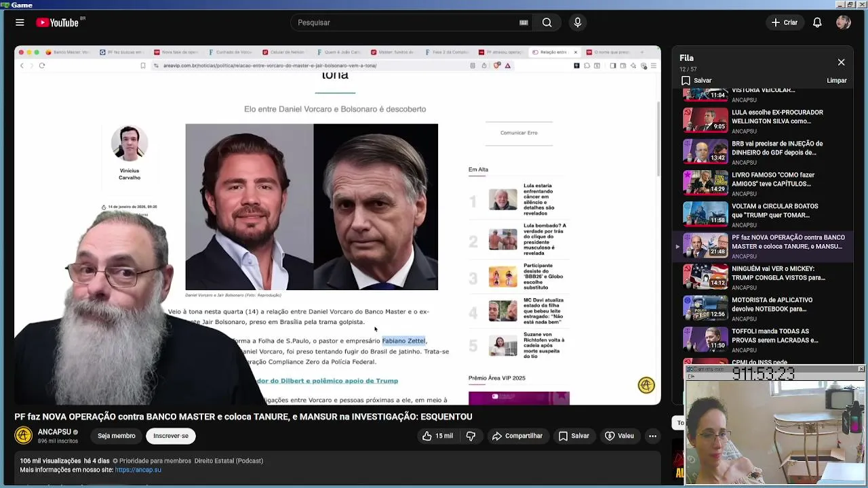Click Compartilhar share button

coord(517,436)
